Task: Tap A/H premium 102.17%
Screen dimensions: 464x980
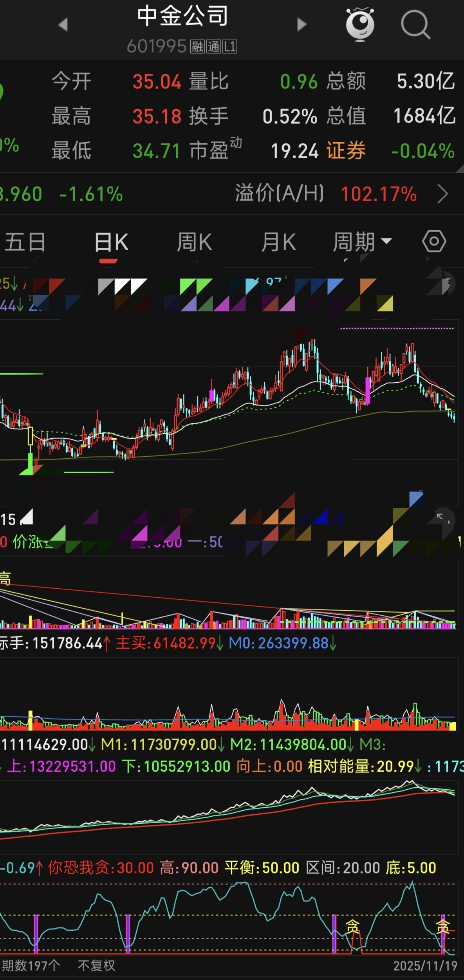Action: (379, 194)
